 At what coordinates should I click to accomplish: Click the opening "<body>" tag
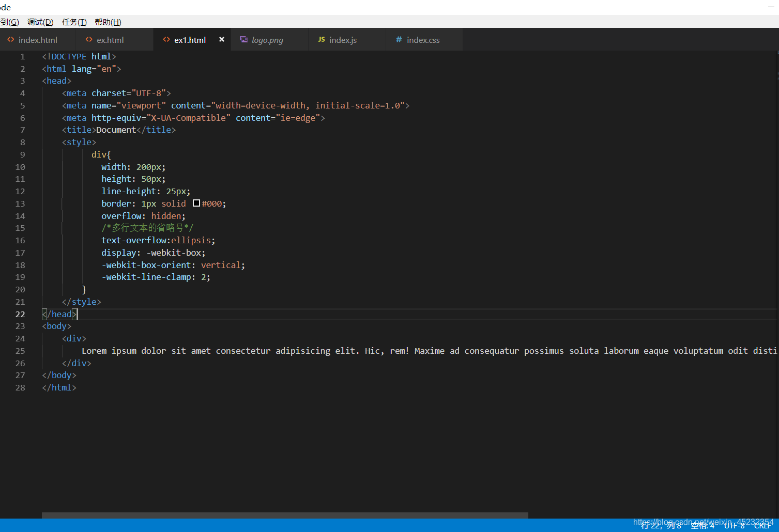(56, 326)
